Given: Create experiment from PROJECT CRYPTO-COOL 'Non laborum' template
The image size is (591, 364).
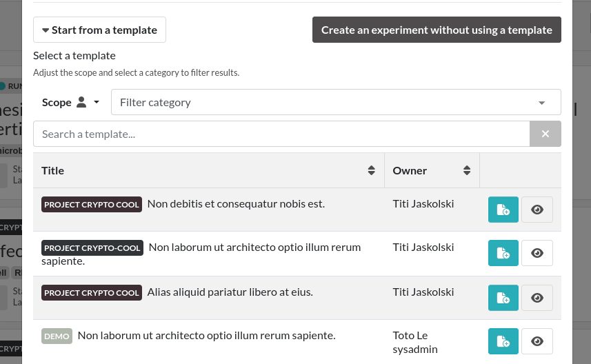Looking at the screenshot, I should pos(503,253).
